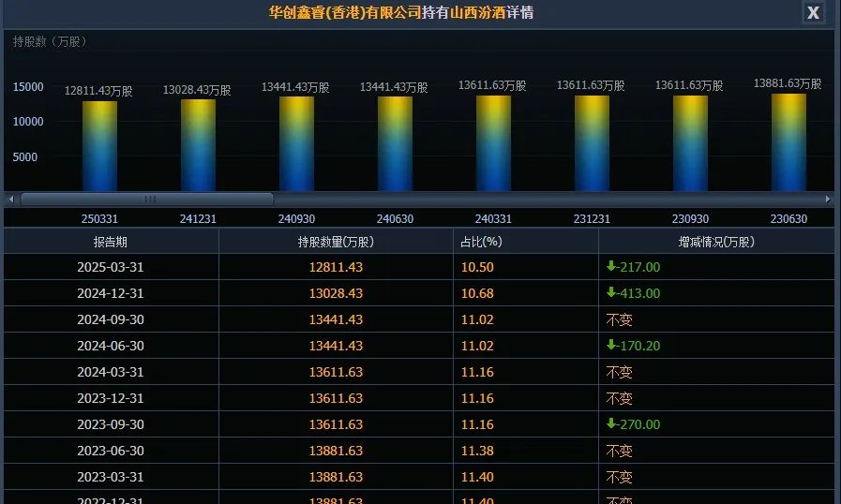The height and width of the screenshot is (504, 841).
Task: Close the shareholding detail dialog with X
Action: pyautogui.click(x=813, y=12)
